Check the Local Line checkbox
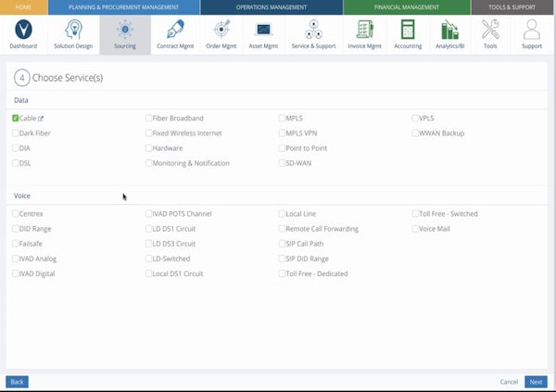 (x=282, y=213)
